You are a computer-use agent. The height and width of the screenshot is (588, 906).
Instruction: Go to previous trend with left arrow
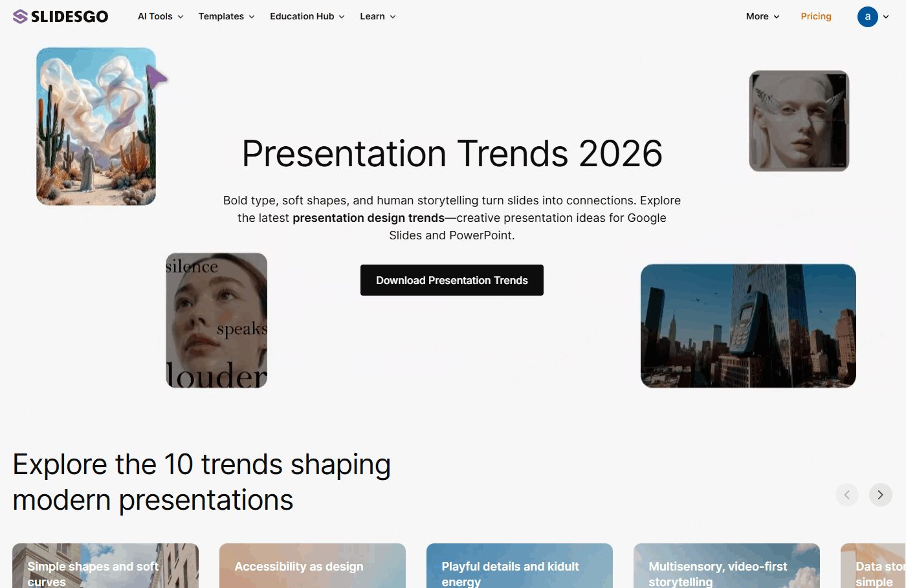[846, 495]
